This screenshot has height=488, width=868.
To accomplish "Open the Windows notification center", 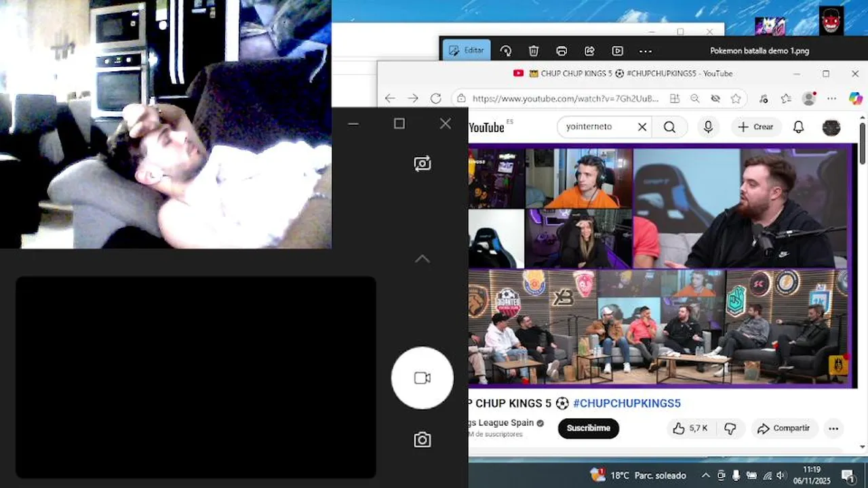I will point(848,475).
